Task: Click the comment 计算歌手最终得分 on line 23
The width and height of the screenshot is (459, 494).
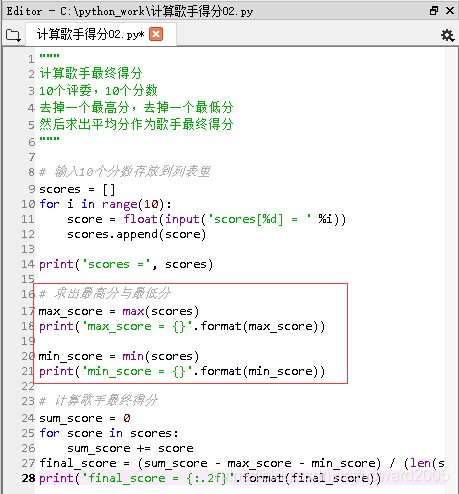Action: (x=98, y=400)
